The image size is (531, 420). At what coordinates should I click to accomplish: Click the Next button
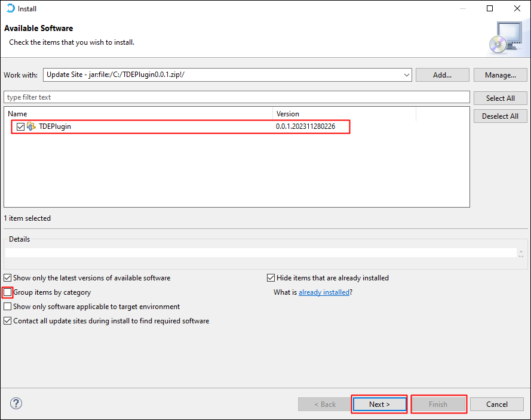379,404
